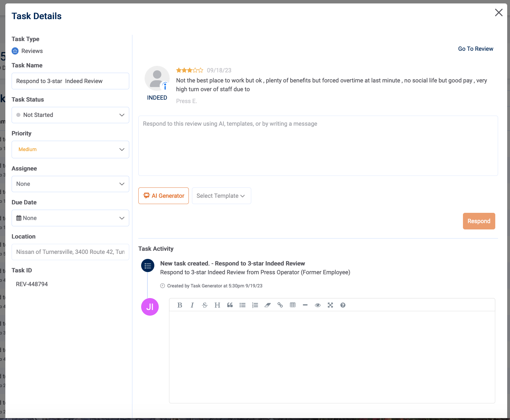Click the Go To Review link
This screenshot has height=420, width=510.
(475, 49)
